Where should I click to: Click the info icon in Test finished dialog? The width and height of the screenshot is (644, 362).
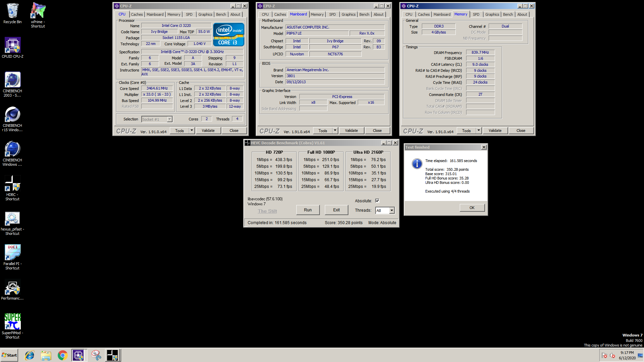coord(417,163)
